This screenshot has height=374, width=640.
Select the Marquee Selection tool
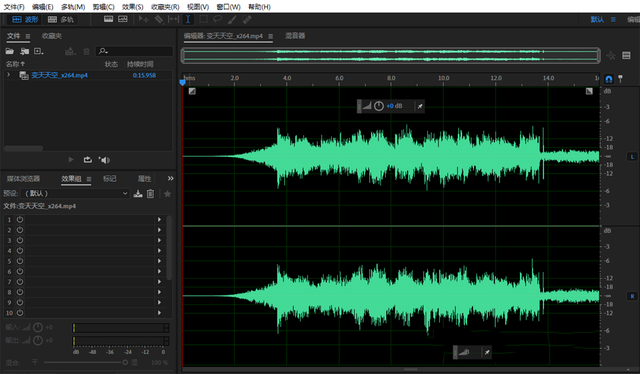click(x=203, y=19)
